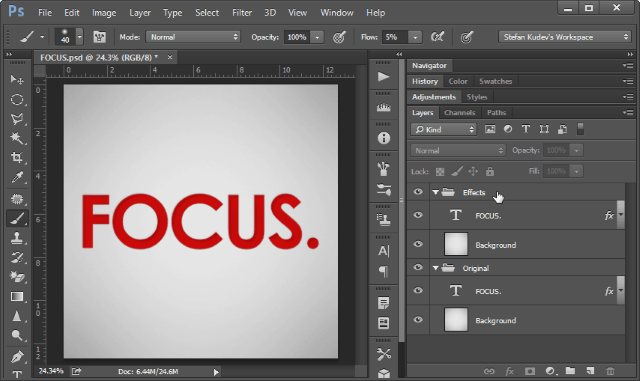The height and width of the screenshot is (381, 640).
Task: Collapse the Effects group
Action: coord(436,192)
